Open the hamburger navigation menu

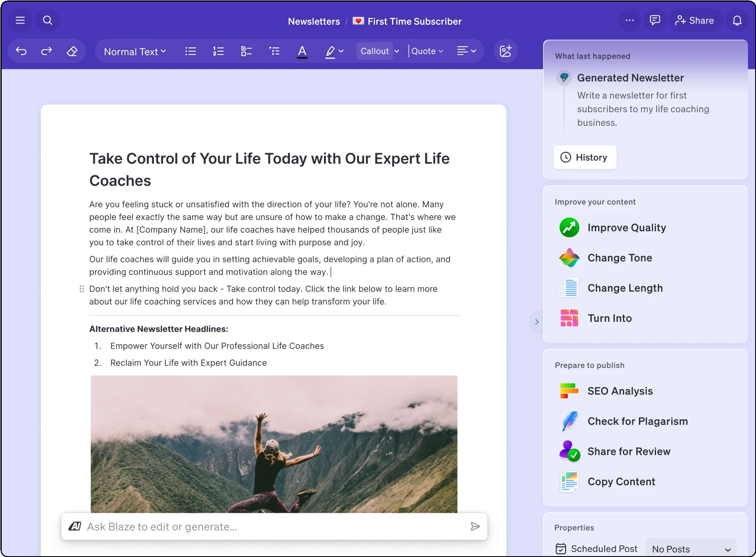tap(20, 20)
